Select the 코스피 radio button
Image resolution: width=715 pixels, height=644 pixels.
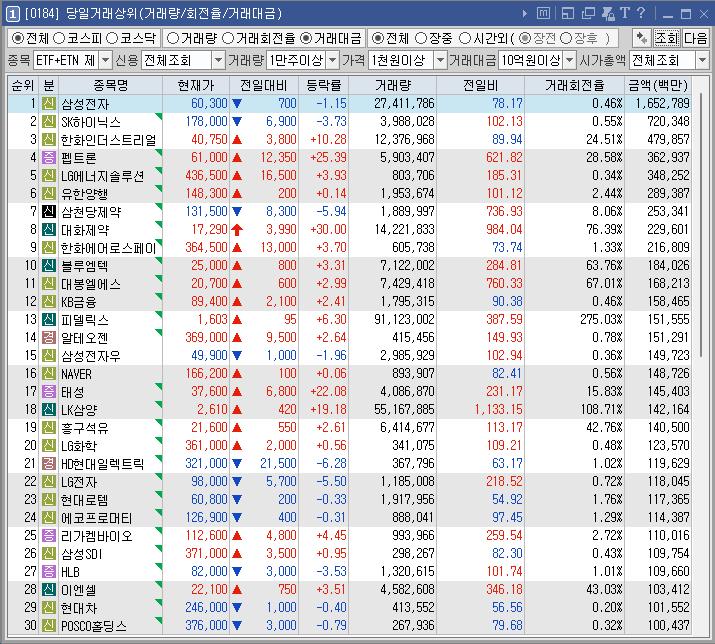[x=59, y=38]
